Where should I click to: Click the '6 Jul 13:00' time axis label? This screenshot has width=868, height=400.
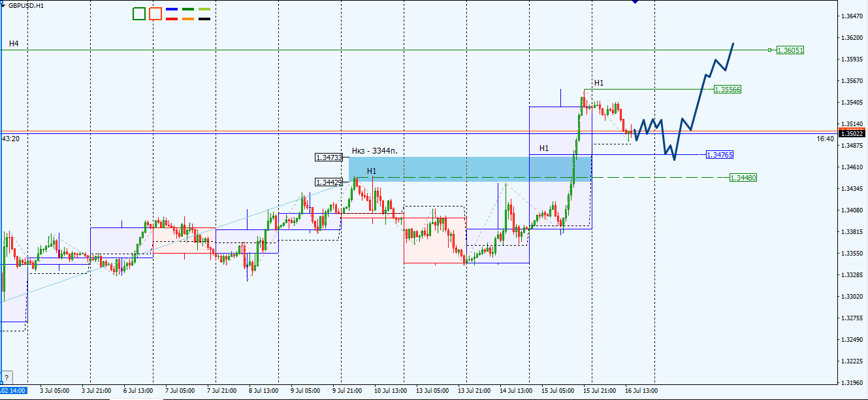coord(138,391)
